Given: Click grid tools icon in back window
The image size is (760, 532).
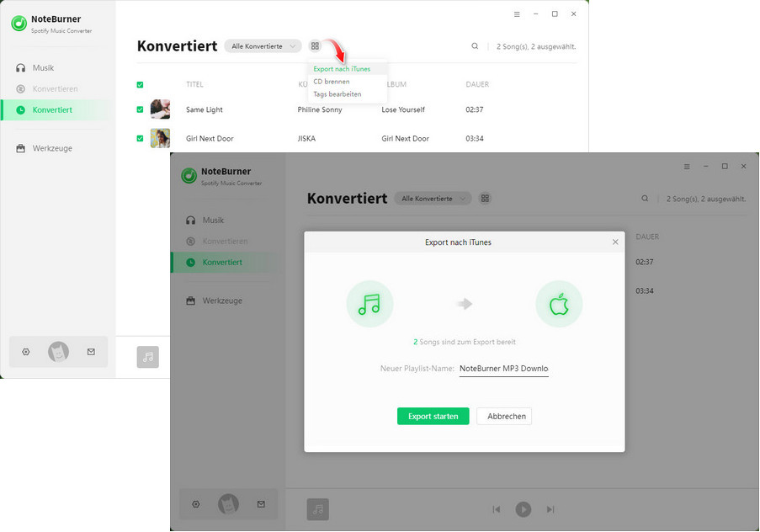Looking at the screenshot, I should pos(315,46).
